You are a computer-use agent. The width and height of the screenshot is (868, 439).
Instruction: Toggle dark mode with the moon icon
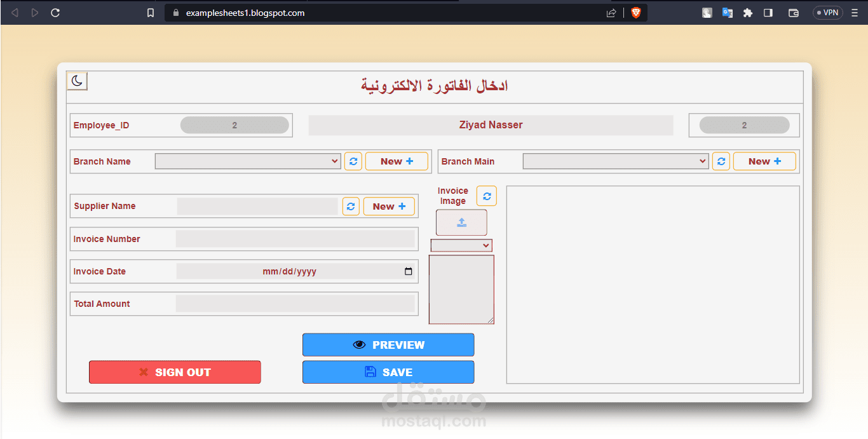click(77, 81)
